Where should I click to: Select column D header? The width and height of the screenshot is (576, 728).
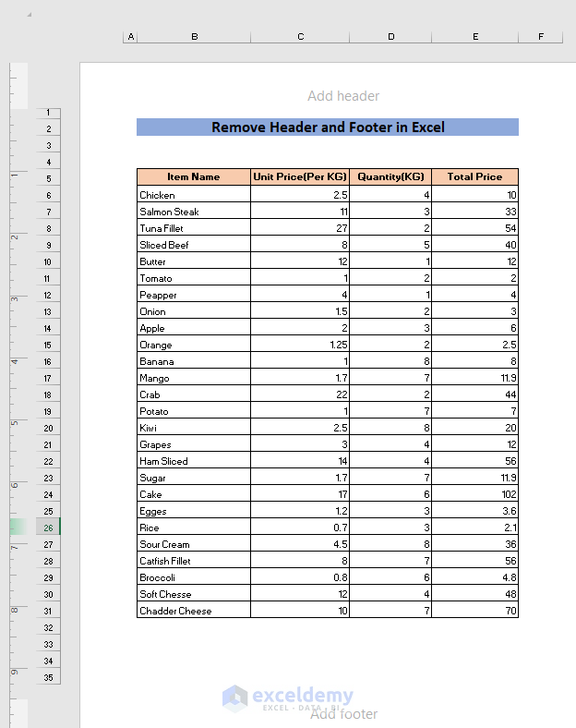[x=391, y=37]
